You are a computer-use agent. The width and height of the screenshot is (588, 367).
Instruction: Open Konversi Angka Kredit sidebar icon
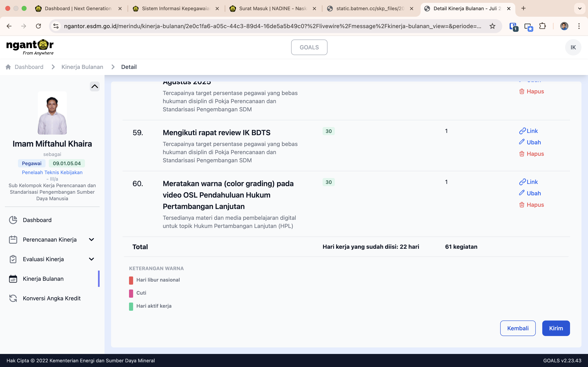click(x=13, y=298)
